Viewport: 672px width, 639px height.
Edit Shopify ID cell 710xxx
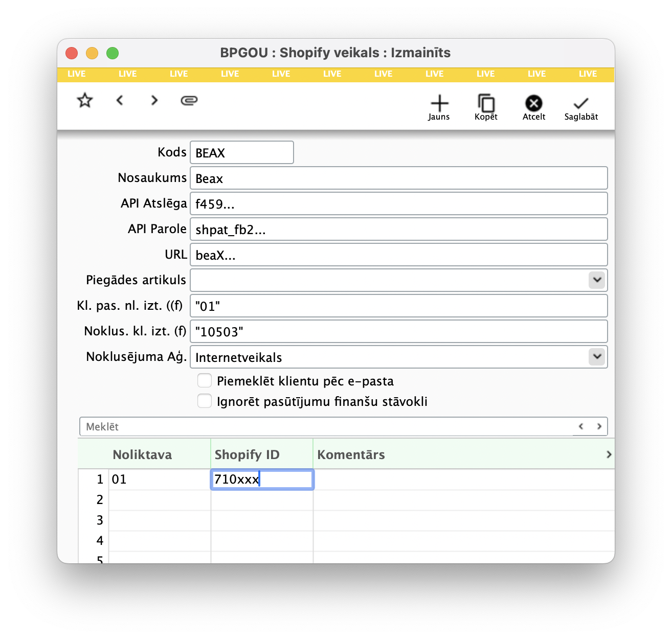(262, 480)
